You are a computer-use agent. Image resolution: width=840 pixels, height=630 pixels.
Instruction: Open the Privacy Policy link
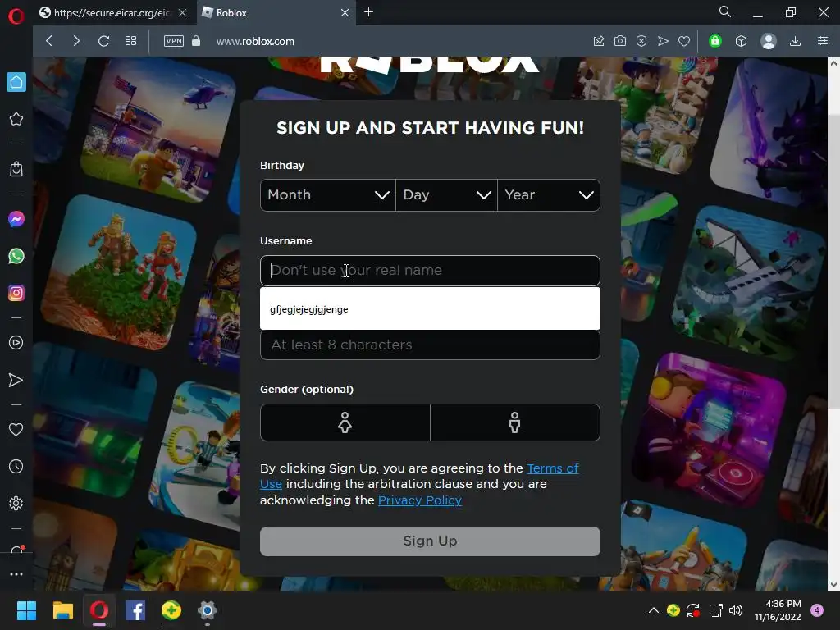click(420, 500)
